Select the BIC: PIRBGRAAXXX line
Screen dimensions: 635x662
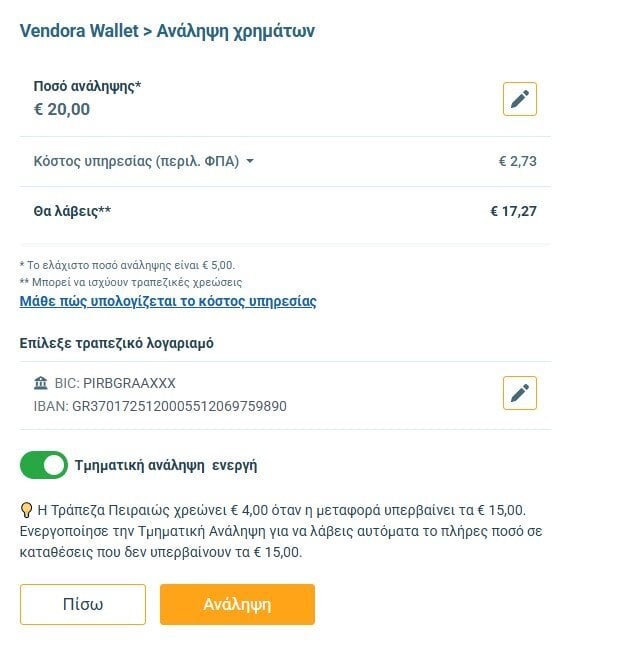click(x=115, y=383)
